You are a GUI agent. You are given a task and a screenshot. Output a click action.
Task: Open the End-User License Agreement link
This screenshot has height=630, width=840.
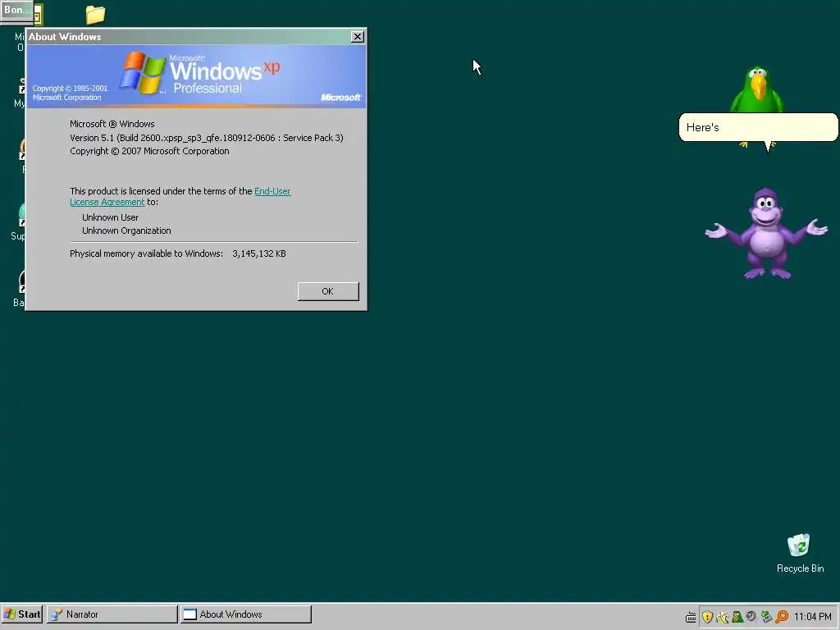tap(272, 191)
